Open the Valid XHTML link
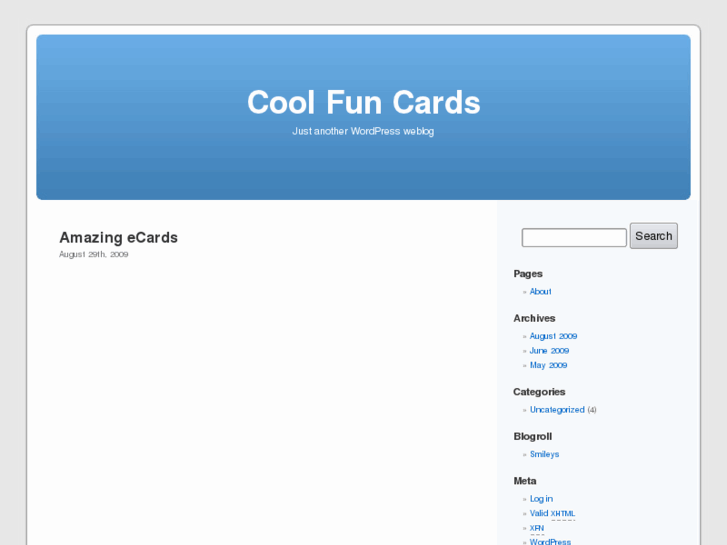Viewport: 727px width, 545px height. pyautogui.click(x=552, y=513)
